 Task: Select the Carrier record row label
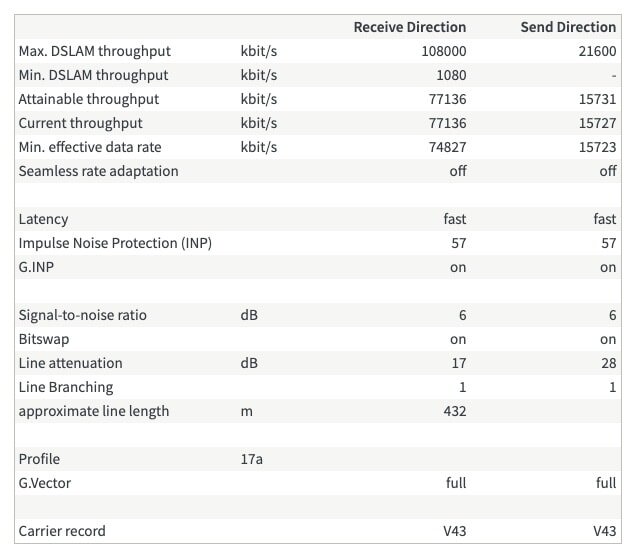(62, 531)
